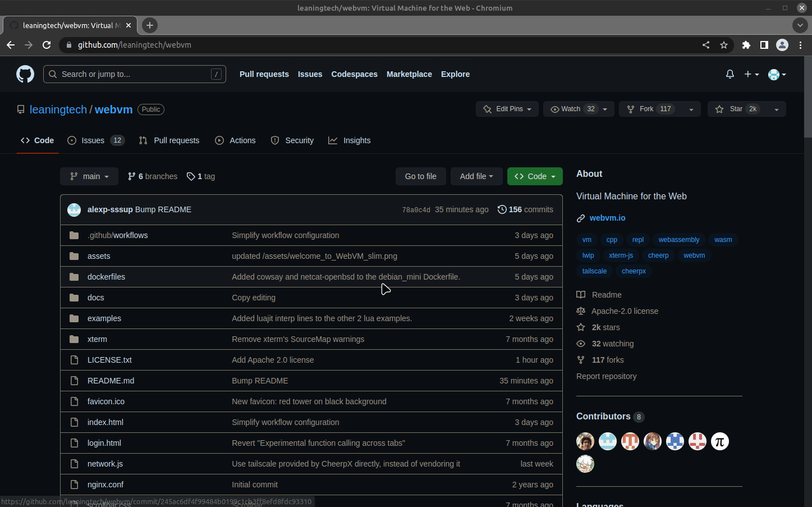Open browser extensions puzzle icon
The width and height of the screenshot is (812, 507).
[x=746, y=45]
